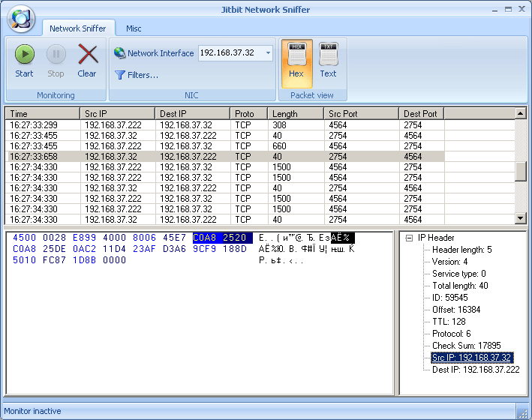The image size is (532, 420).
Task: Close the Jitbit Network Sniffer window
Action: tap(521, 10)
